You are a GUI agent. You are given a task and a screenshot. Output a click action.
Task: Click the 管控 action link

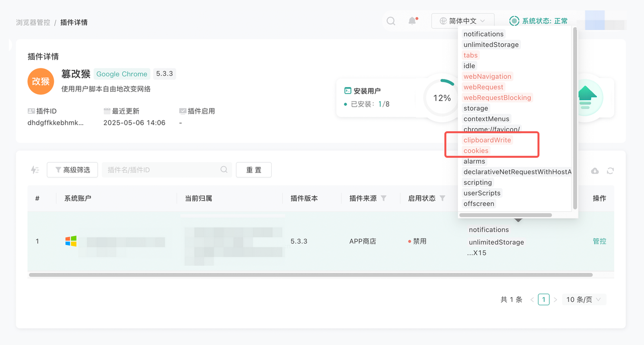coord(599,241)
